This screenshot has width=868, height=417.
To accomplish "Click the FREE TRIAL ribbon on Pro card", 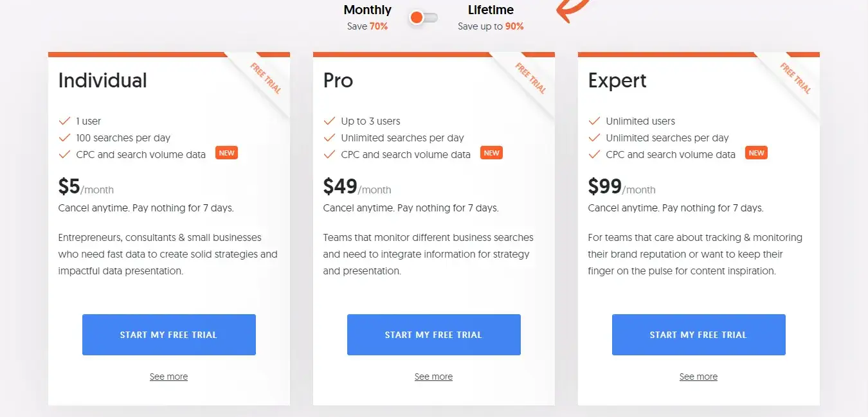I will (x=530, y=78).
